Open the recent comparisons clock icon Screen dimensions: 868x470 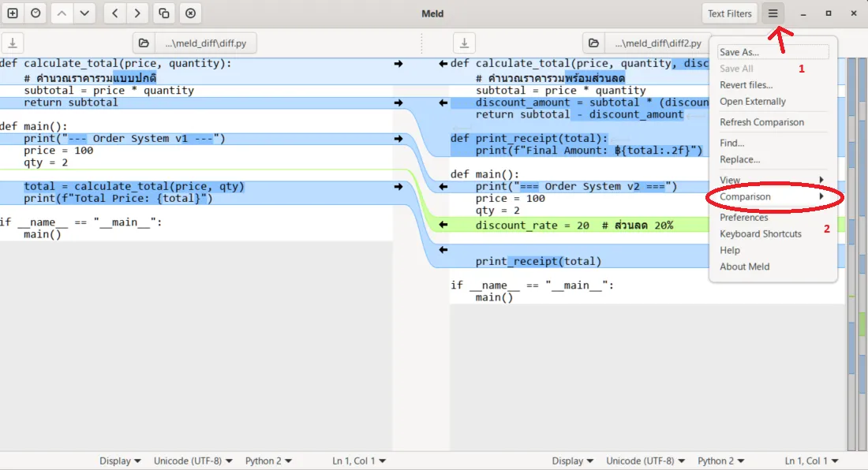tap(36, 13)
